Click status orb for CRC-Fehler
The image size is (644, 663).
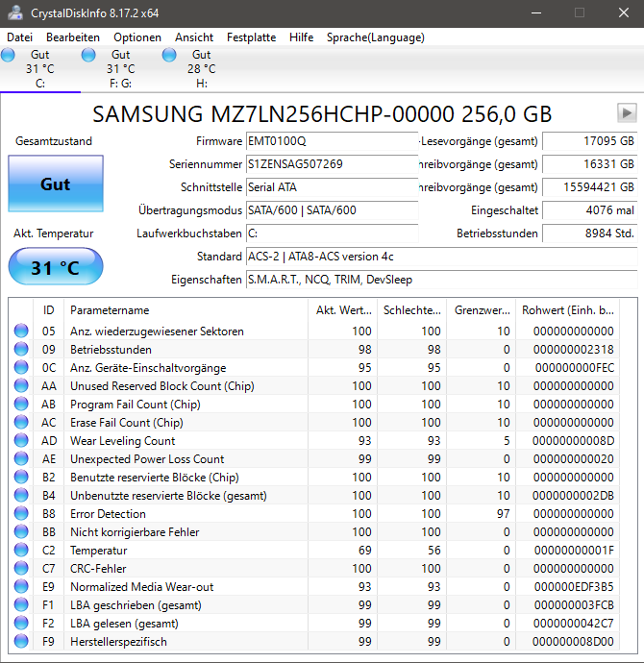click(x=21, y=568)
